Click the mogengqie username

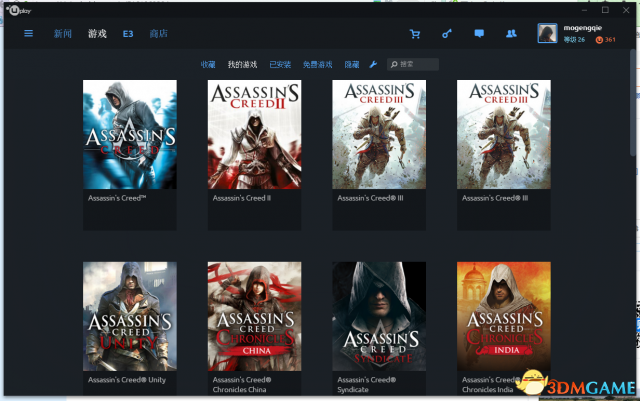tap(582, 28)
